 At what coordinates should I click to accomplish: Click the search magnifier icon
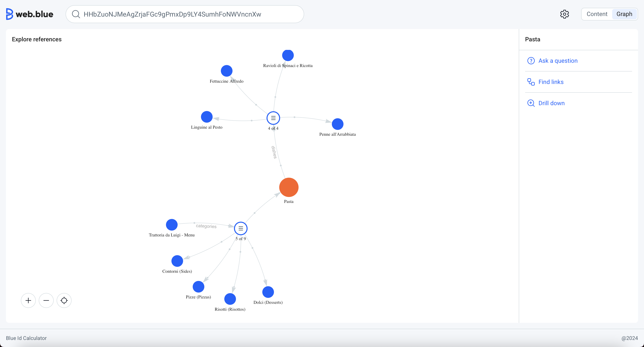pos(76,14)
